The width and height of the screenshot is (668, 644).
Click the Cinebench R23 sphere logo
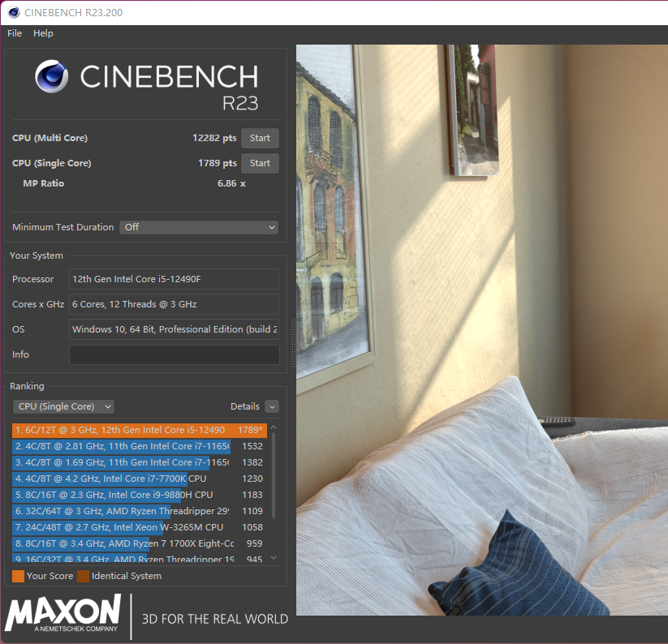(x=52, y=76)
